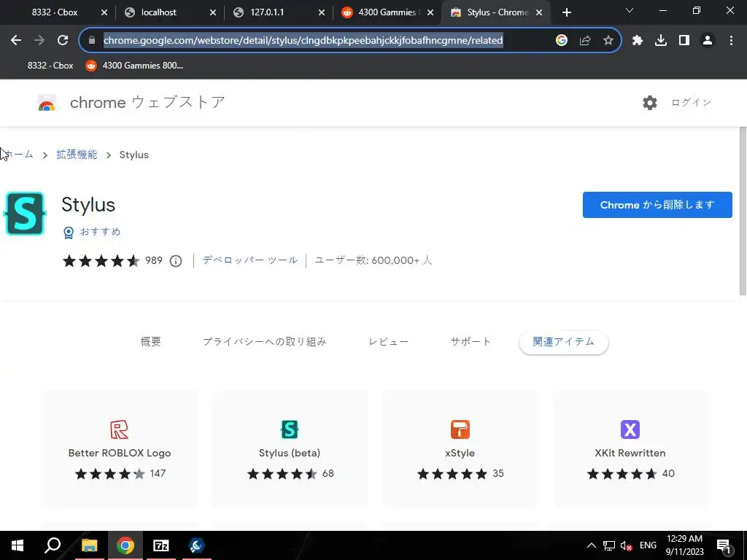747x560 pixels.
Task: Open Google search side panel icon in address bar
Action: [562, 41]
